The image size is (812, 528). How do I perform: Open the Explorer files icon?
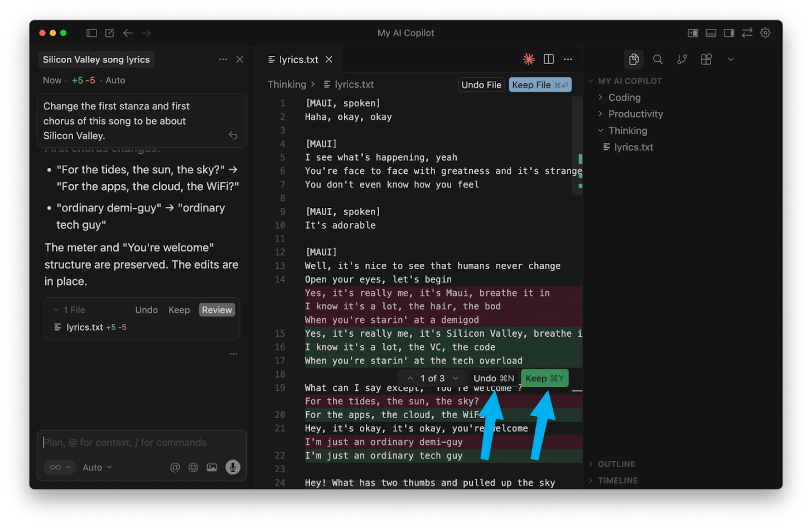[x=634, y=59]
